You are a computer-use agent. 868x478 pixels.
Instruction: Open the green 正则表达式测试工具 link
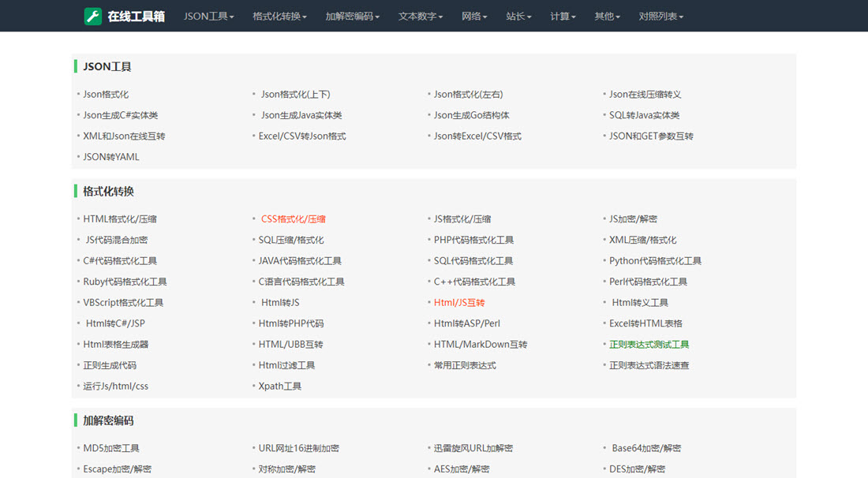click(649, 344)
